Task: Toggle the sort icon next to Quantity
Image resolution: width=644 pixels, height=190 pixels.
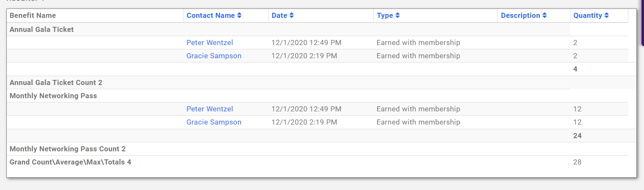Action: tap(607, 16)
